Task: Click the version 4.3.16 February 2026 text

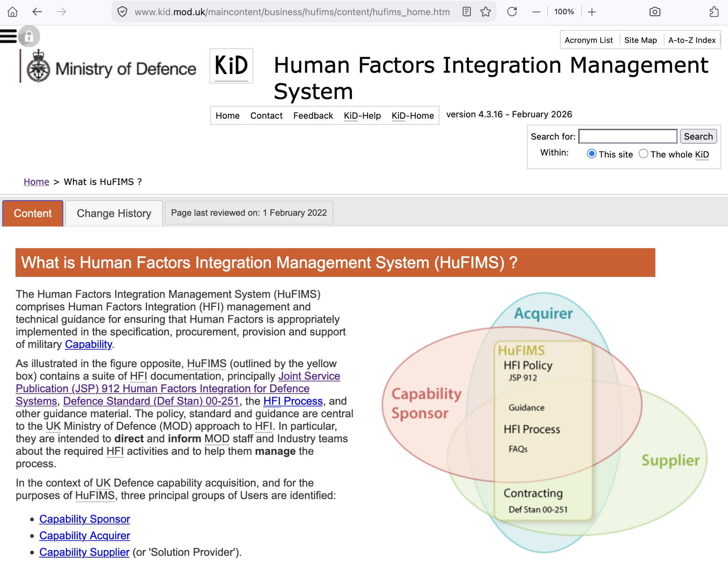Action: [509, 115]
